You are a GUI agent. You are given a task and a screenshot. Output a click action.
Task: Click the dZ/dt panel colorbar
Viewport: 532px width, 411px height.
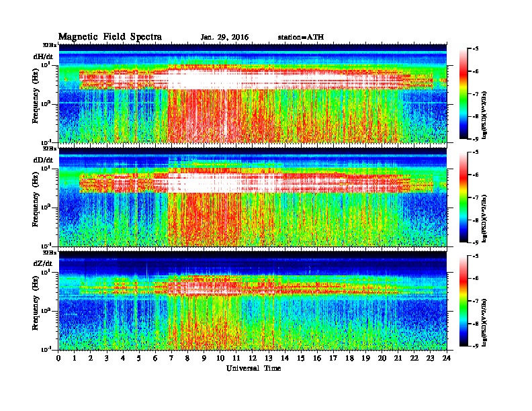click(463, 301)
